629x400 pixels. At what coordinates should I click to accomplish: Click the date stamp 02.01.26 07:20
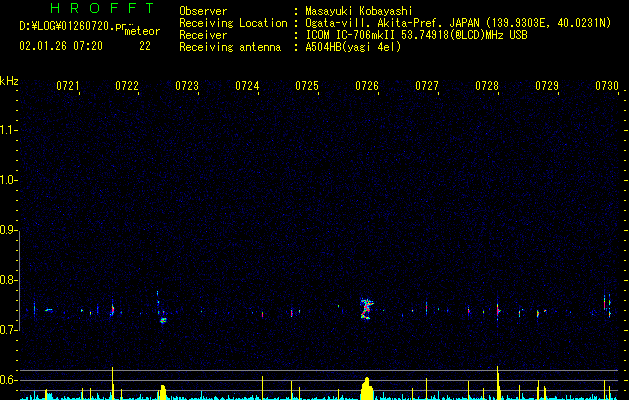pyautogui.click(x=61, y=46)
